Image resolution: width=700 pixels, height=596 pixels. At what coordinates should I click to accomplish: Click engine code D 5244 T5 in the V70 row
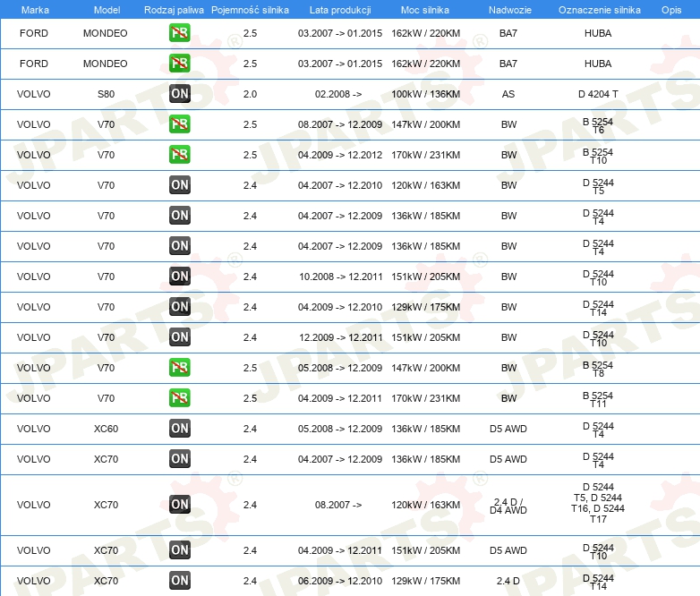click(x=598, y=187)
